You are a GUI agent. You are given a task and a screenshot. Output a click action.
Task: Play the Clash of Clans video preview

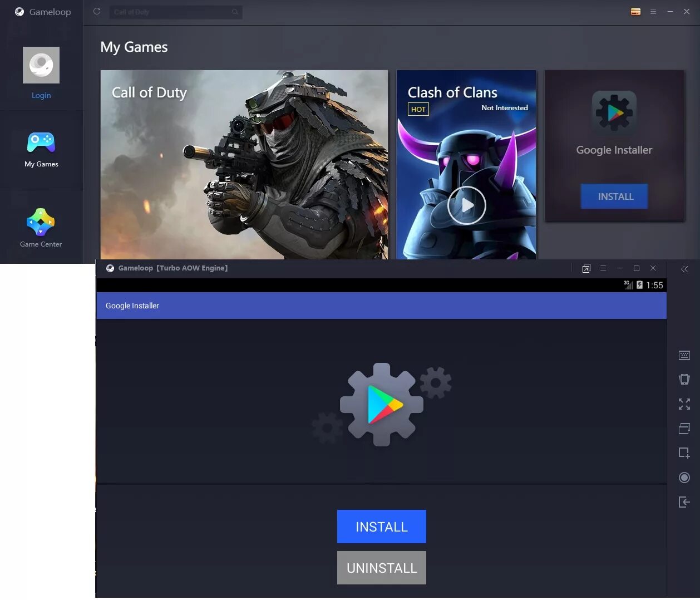[467, 205]
